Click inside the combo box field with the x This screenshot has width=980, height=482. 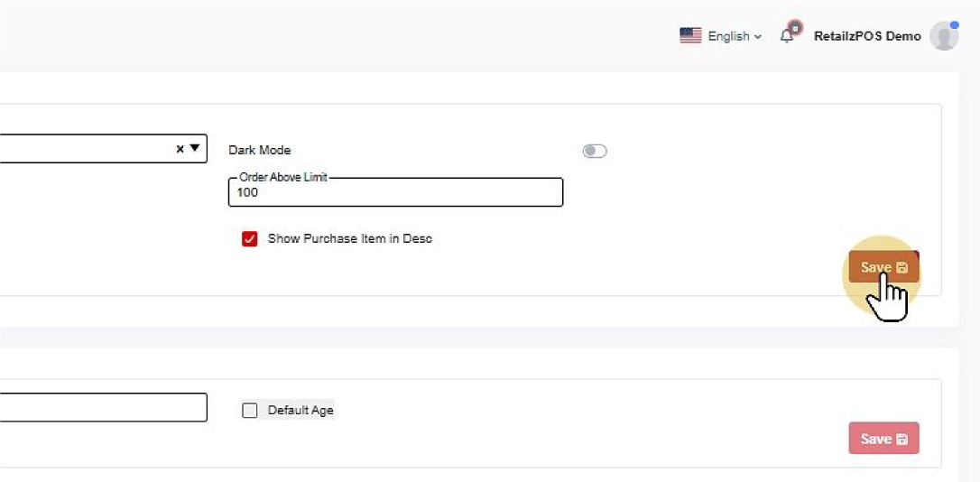[81, 149]
